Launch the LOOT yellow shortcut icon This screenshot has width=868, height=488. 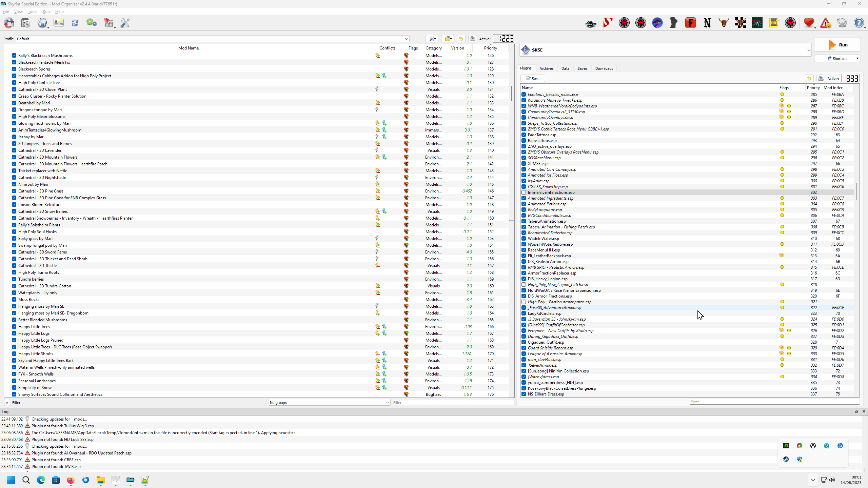tap(774, 23)
